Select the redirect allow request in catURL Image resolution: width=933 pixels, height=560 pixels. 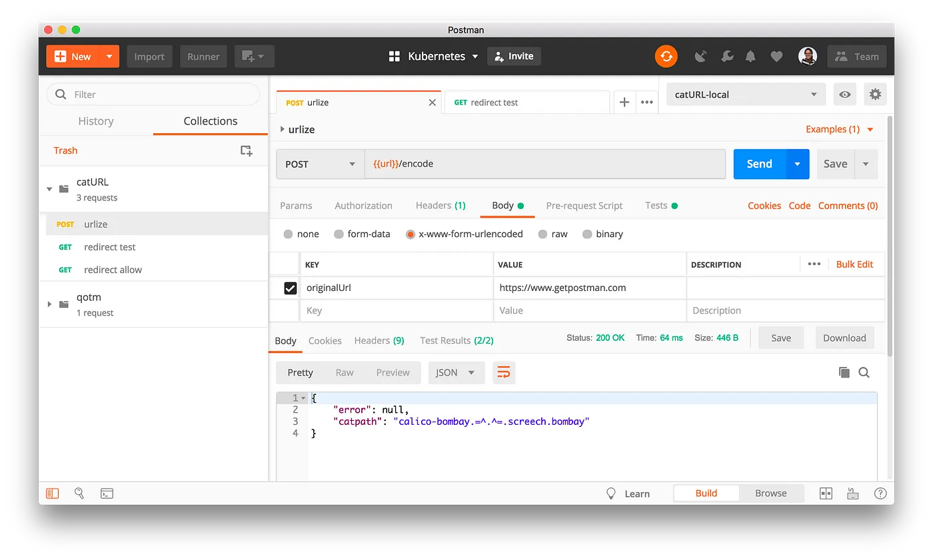[113, 270]
